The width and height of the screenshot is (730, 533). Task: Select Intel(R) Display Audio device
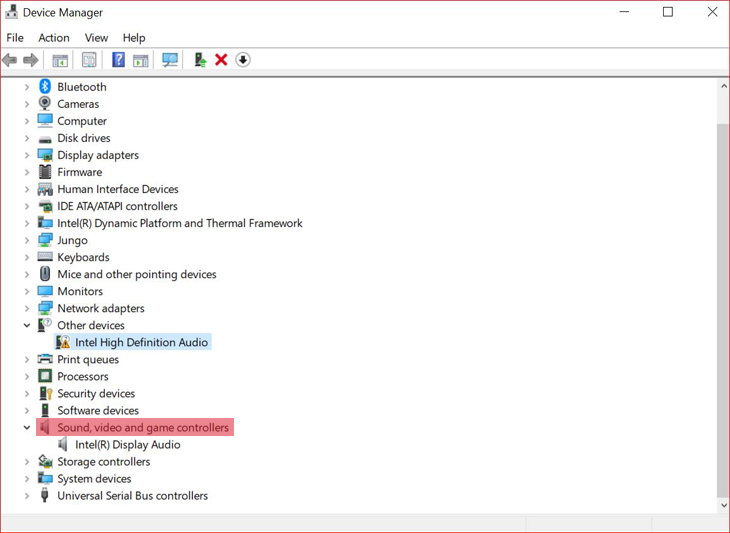pos(127,445)
